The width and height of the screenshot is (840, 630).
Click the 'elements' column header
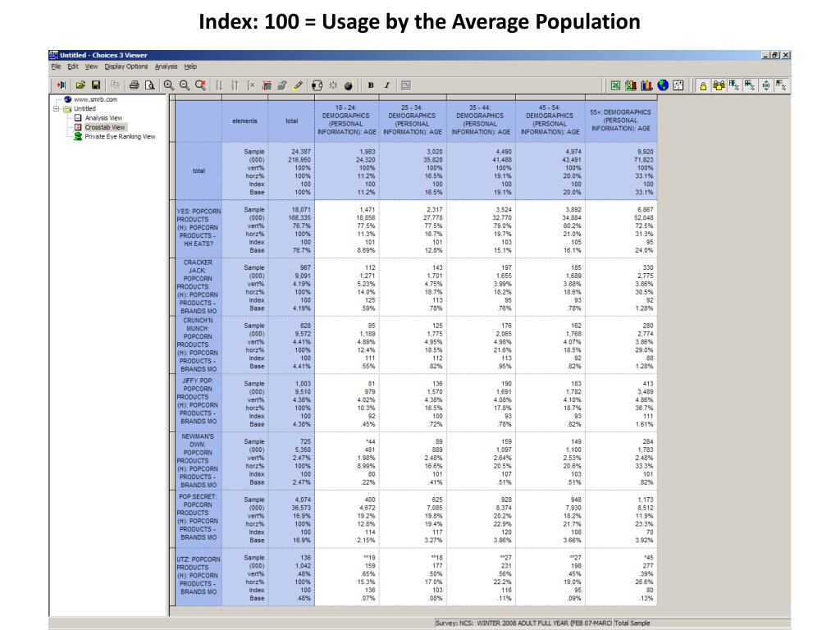point(244,121)
